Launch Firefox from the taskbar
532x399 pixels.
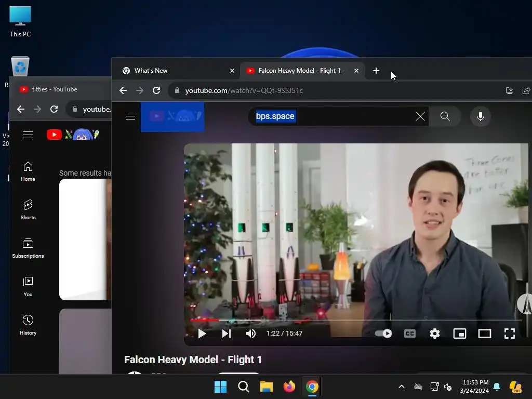[x=289, y=387]
